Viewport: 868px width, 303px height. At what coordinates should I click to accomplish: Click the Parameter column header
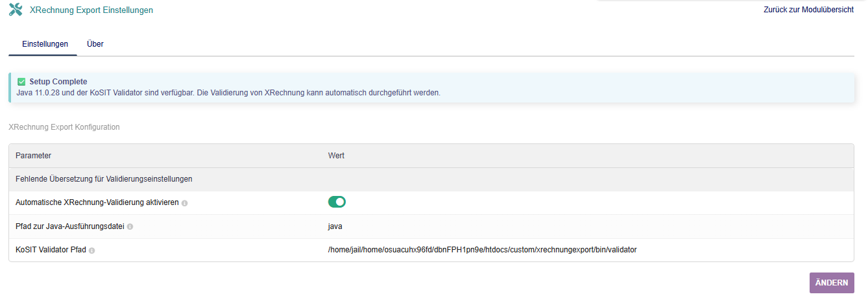(x=33, y=156)
